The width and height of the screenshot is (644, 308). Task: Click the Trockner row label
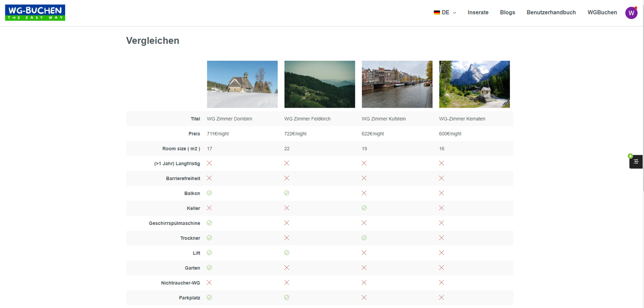pos(190,238)
